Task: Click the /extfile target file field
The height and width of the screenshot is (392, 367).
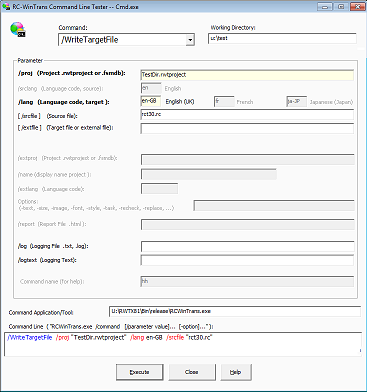Action: (247, 128)
